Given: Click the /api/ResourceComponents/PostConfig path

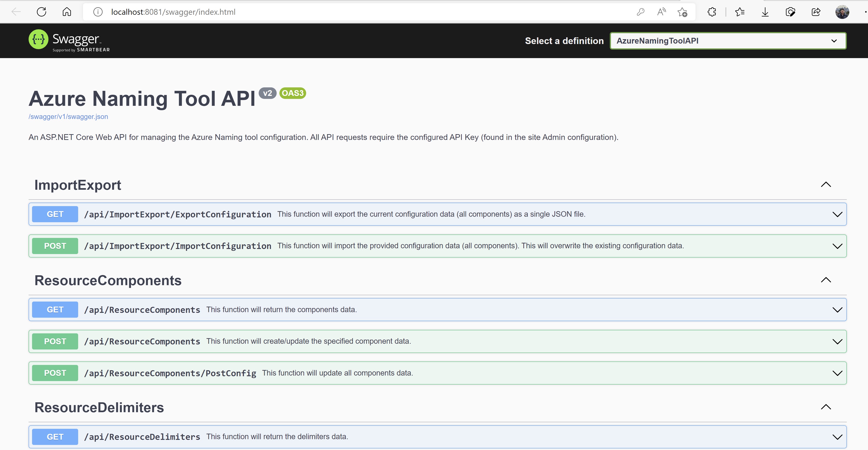Looking at the screenshot, I should pyautogui.click(x=170, y=373).
